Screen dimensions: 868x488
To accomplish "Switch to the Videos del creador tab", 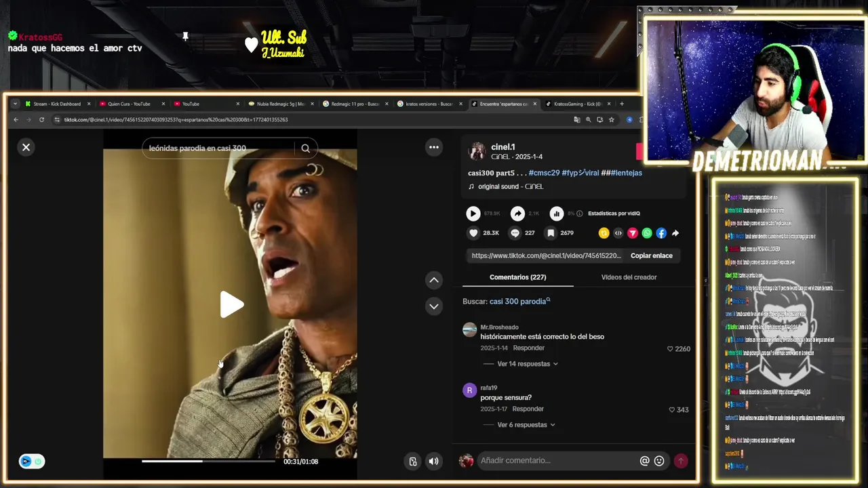I will coord(629,277).
